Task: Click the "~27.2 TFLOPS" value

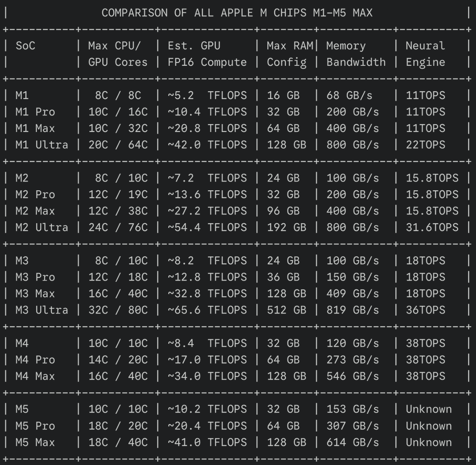Action: (x=207, y=211)
